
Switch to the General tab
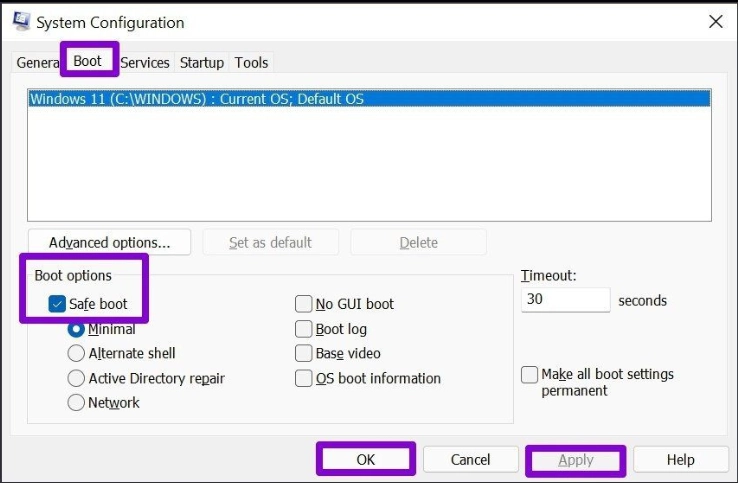tap(37, 63)
